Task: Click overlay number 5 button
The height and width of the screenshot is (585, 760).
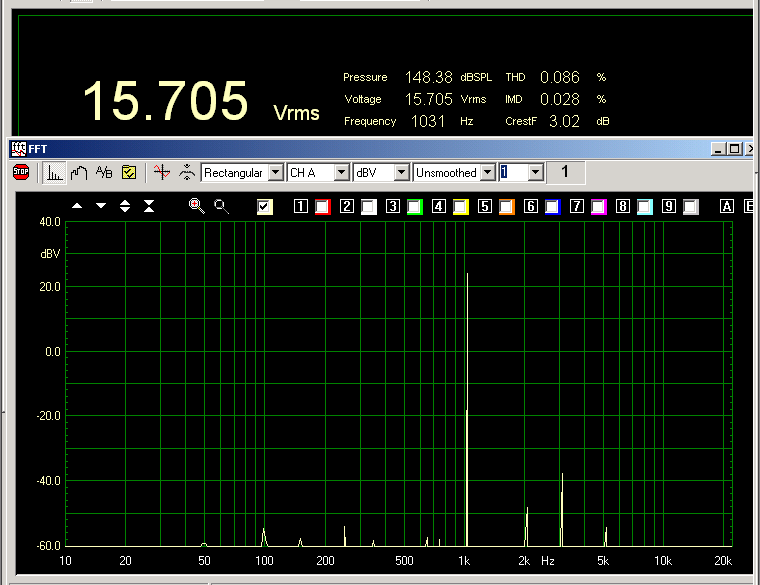Action: pos(484,207)
